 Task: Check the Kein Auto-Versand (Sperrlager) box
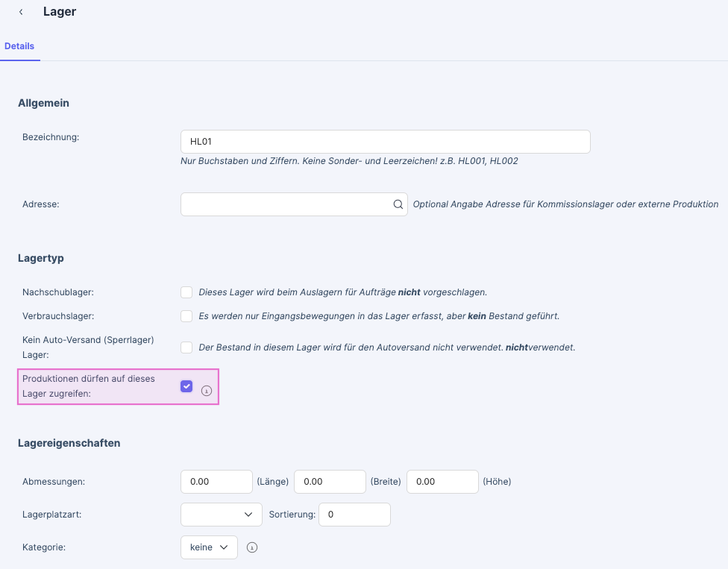186,348
